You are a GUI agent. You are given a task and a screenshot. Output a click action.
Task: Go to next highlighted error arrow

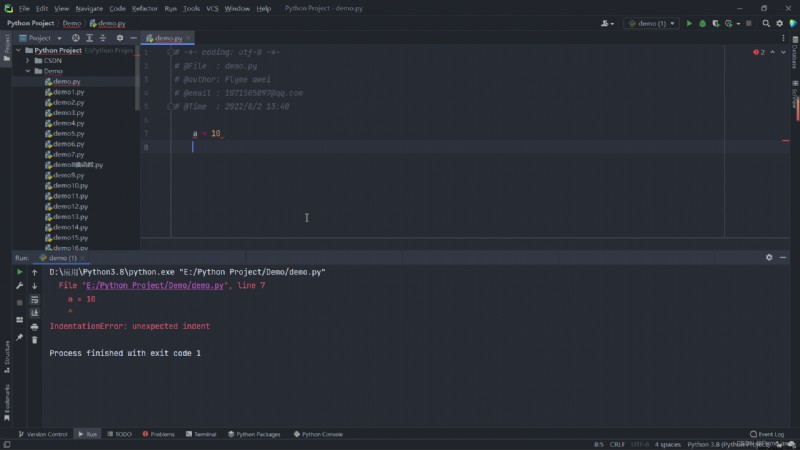click(783, 52)
